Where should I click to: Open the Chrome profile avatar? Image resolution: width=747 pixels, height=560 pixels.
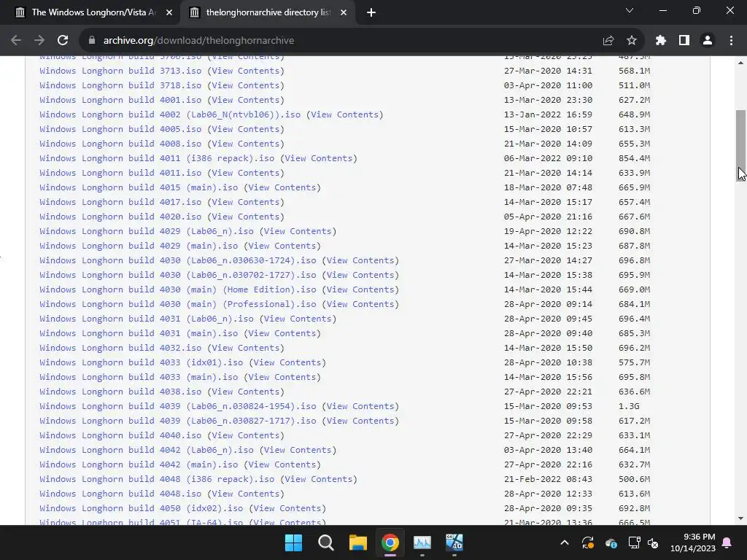click(x=708, y=41)
